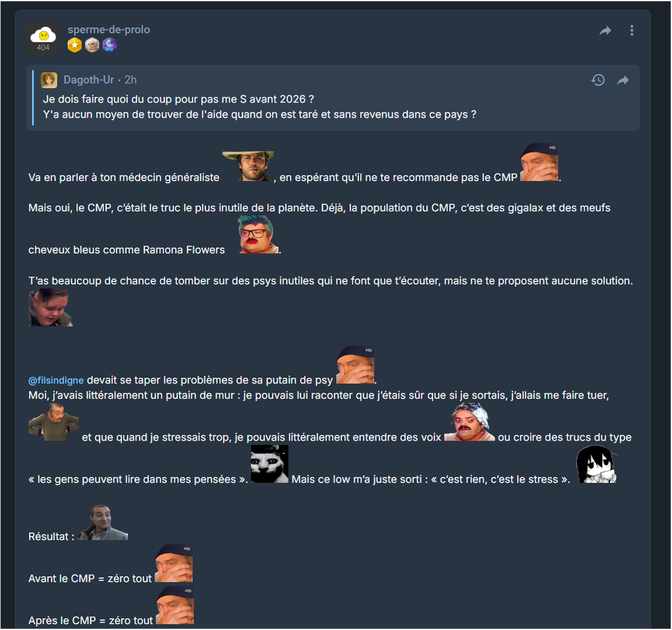This screenshot has height=630, width=672.
Task: Click the middle cat face badge
Action: point(92,45)
